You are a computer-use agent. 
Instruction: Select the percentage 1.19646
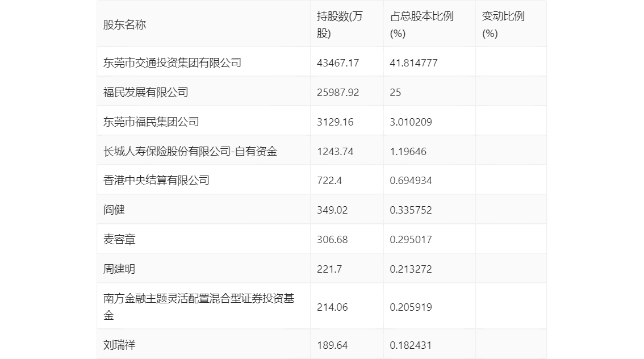point(408,152)
